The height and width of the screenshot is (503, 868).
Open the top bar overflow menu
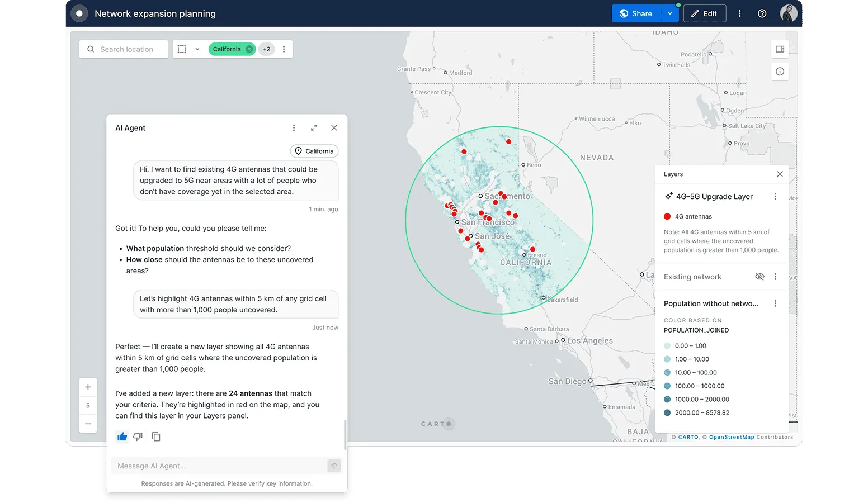click(x=739, y=13)
